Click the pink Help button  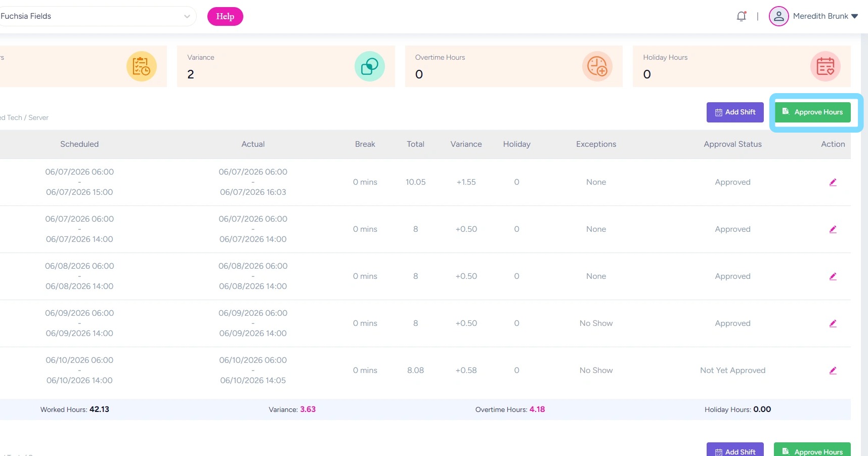click(x=225, y=16)
